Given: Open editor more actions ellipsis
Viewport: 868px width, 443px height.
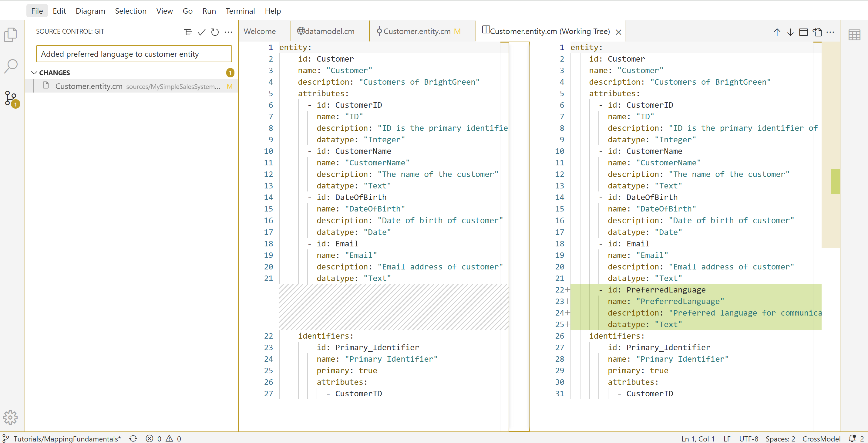Looking at the screenshot, I should coord(831,32).
